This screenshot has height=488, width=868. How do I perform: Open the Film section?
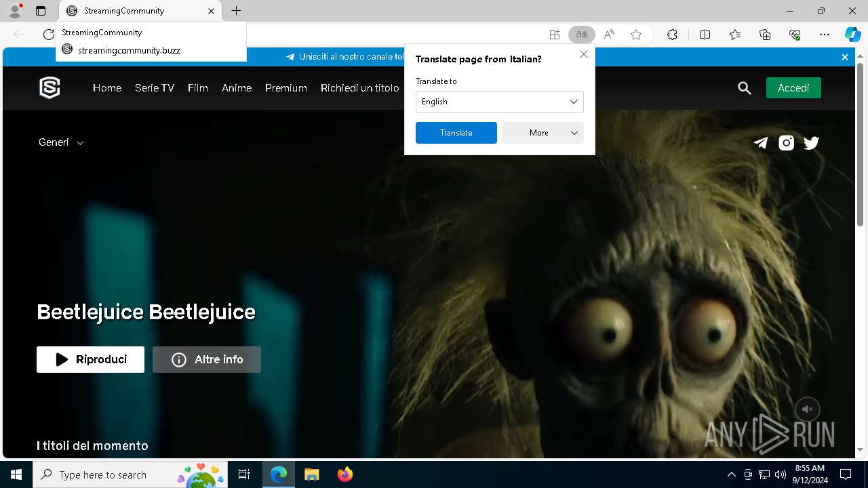pyautogui.click(x=198, y=88)
